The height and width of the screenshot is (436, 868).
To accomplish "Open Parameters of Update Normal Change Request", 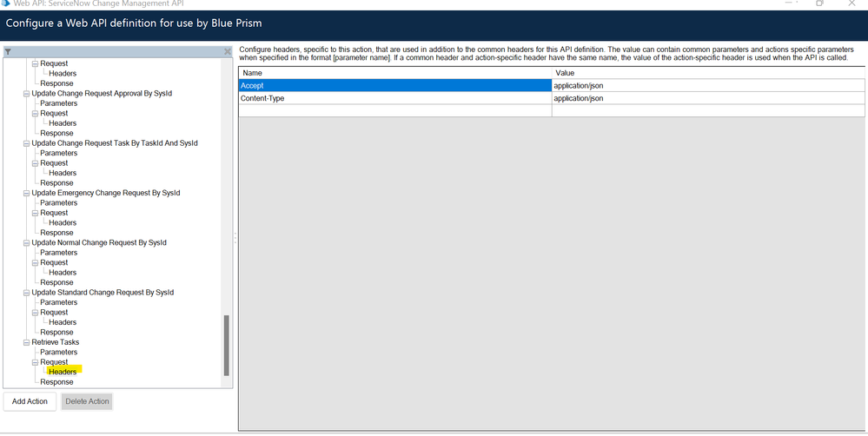I will [59, 253].
